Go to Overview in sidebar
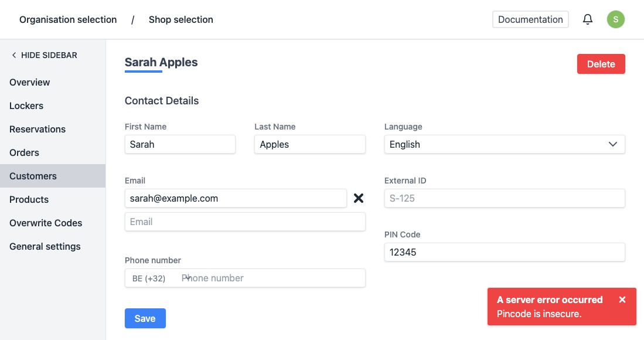 coord(30,82)
